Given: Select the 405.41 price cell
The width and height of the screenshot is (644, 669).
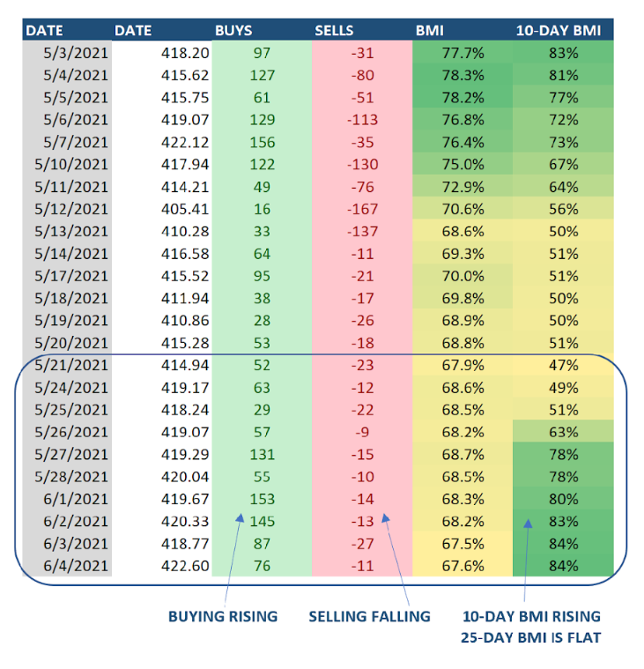Looking at the screenshot, I should coord(185,209).
